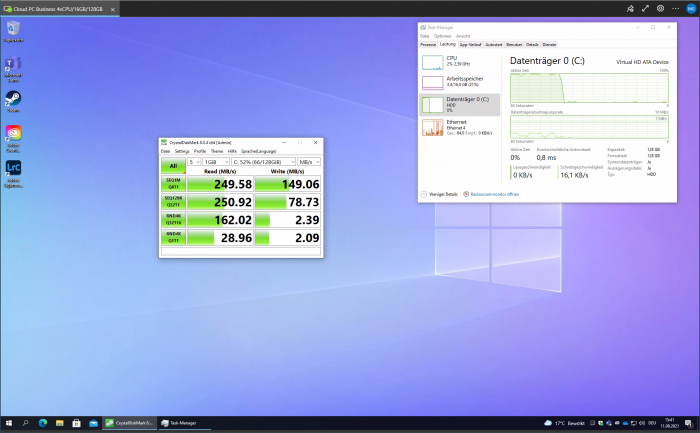Open File Explorer from the taskbar
The width and height of the screenshot is (700, 433).
tap(59, 423)
